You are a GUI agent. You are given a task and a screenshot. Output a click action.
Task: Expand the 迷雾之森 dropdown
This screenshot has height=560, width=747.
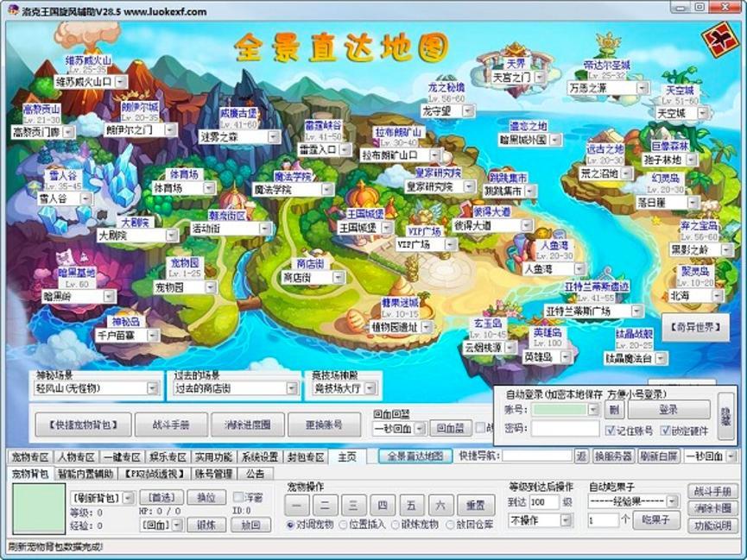pos(274,137)
